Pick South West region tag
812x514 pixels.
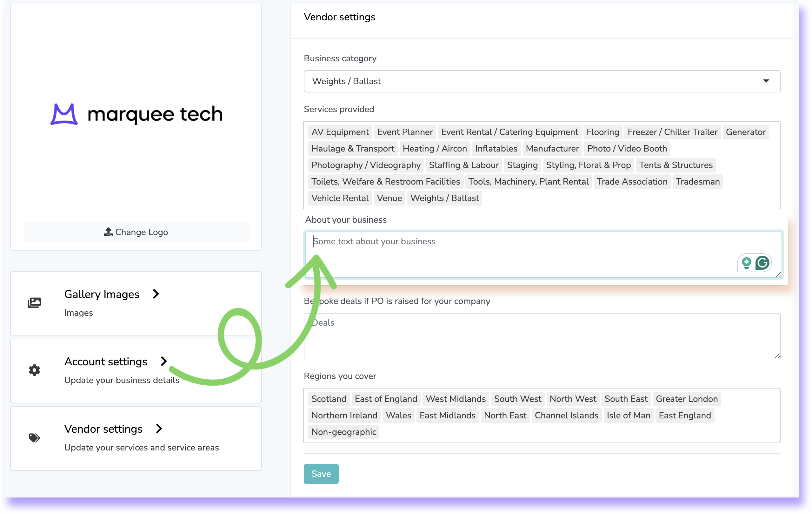point(518,399)
